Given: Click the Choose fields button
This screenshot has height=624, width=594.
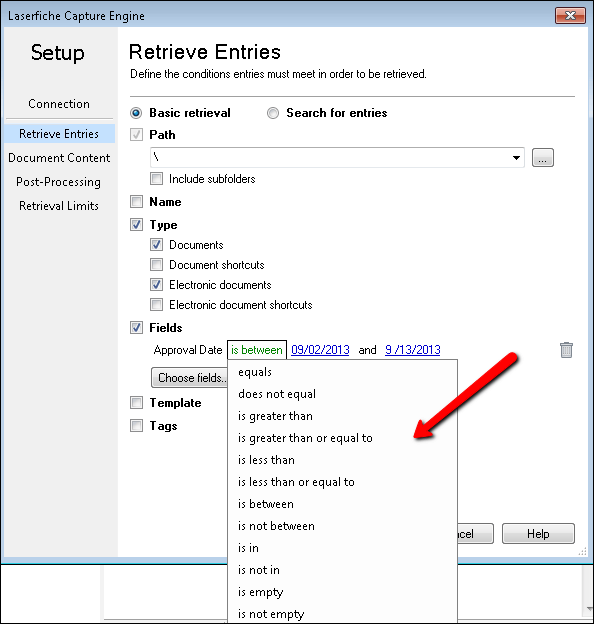Looking at the screenshot, I should (189, 378).
